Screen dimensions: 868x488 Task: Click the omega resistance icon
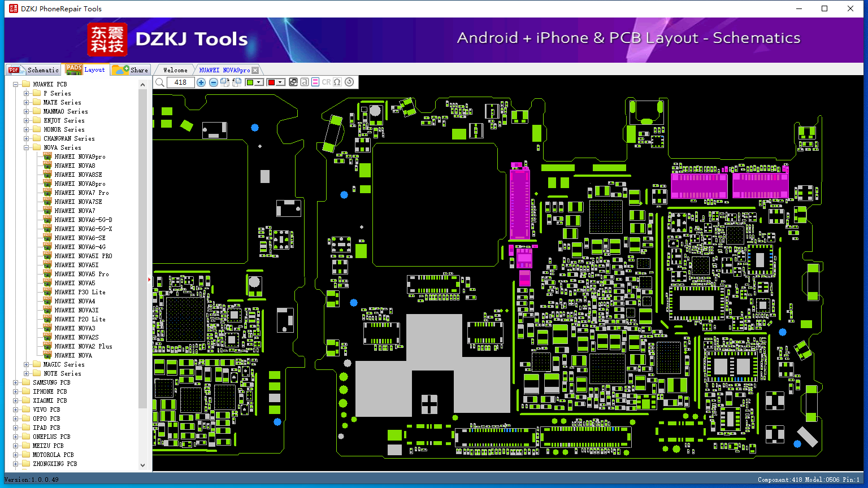point(337,82)
